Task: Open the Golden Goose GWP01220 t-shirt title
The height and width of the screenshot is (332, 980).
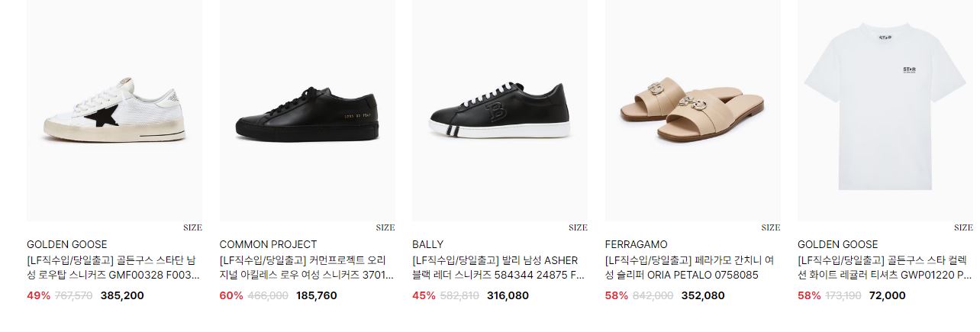Action: tap(885, 268)
